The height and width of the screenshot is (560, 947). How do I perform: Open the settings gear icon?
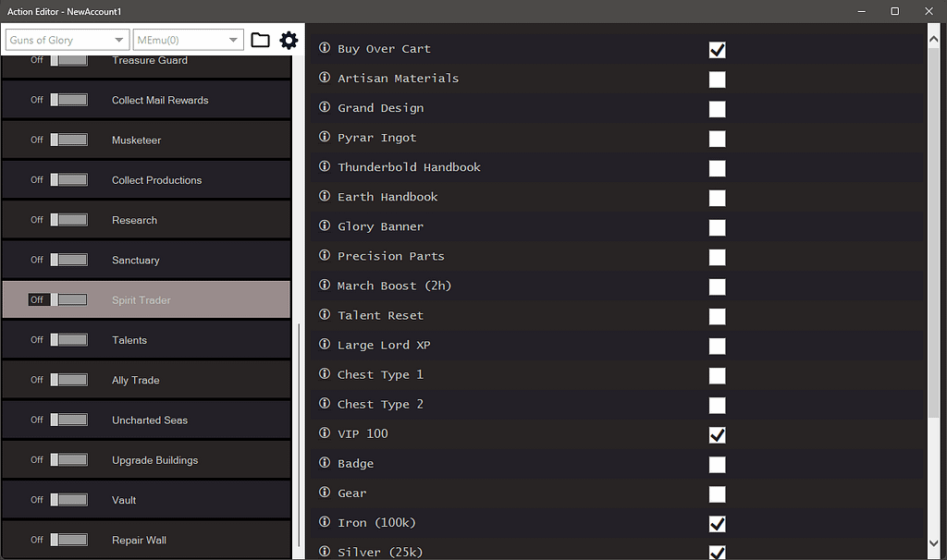tap(289, 41)
